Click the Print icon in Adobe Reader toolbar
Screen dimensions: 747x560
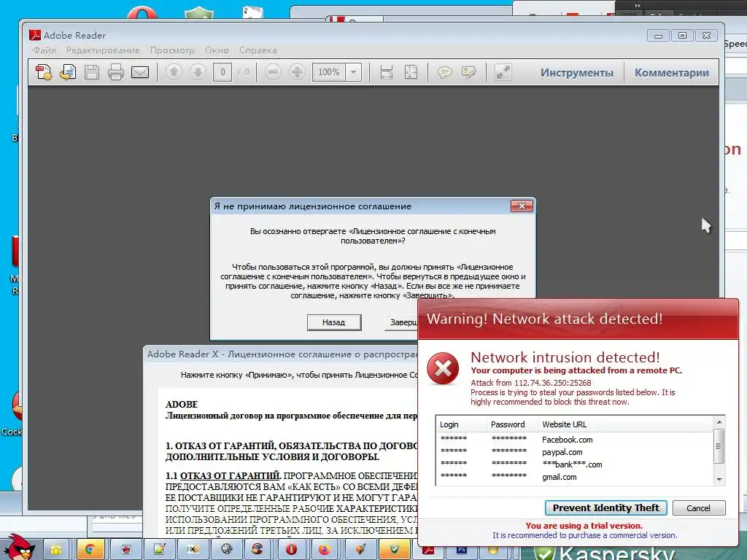(x=116, y=72)
